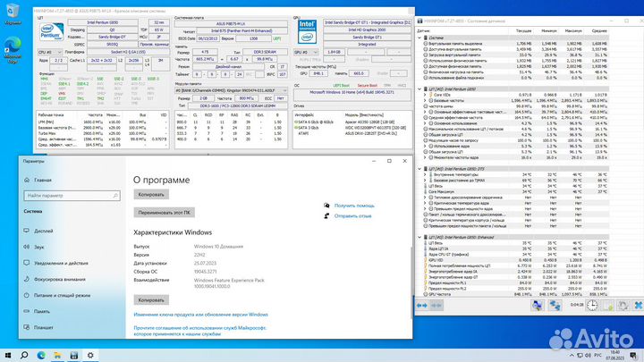Select the Turbo Max row in operating points
Viewport: 644px width, 362px height.
[x=102, y=133]
